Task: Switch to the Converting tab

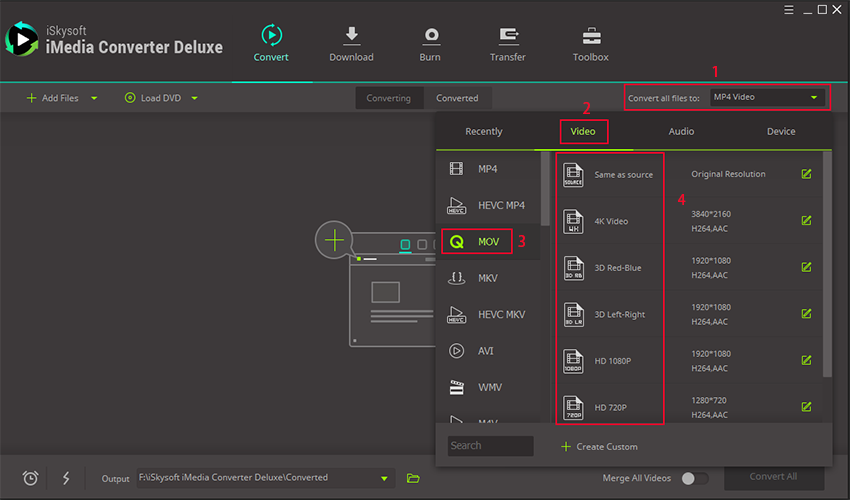Action: tap(389, 98)
